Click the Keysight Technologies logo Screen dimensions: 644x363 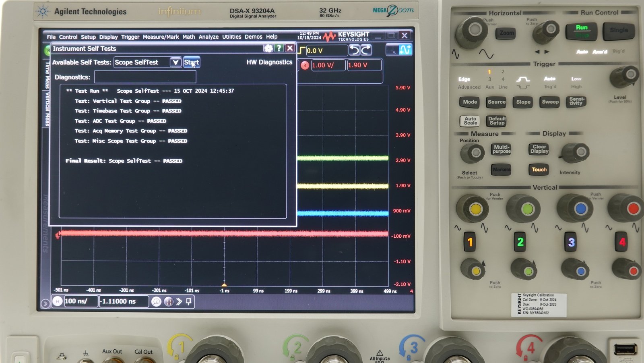346,36
